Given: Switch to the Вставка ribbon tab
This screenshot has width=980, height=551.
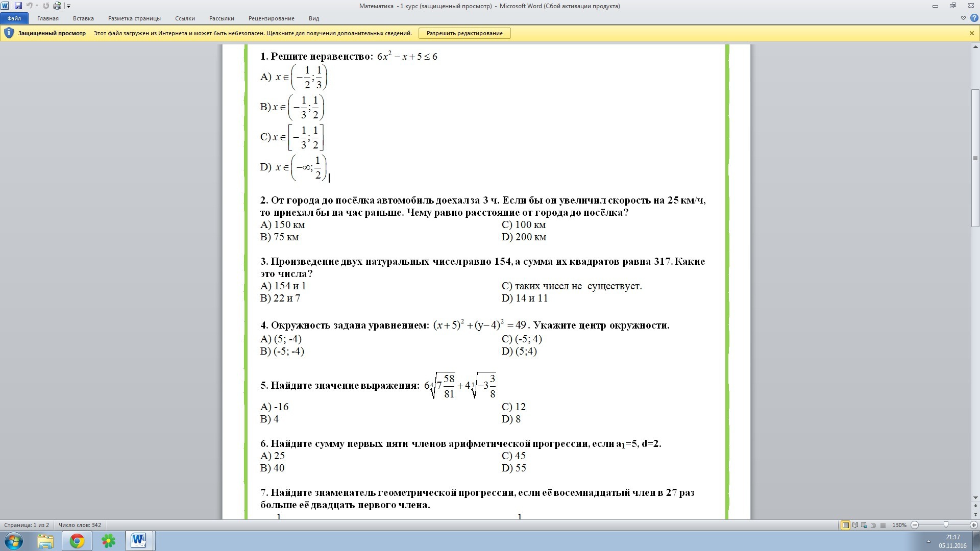Looking at the screenshot, I should 83,18.
